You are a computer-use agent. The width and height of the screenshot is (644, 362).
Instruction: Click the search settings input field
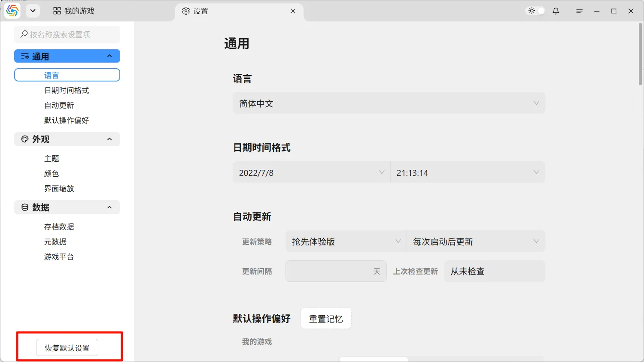67,34
